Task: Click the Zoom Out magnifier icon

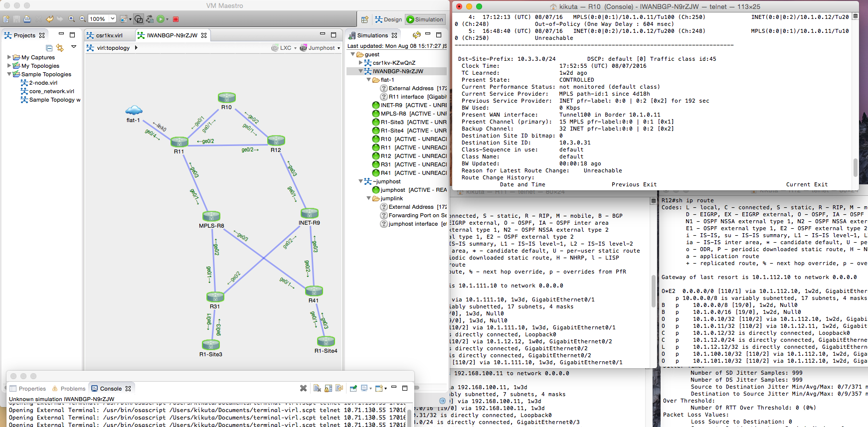Action: (82, 19)
